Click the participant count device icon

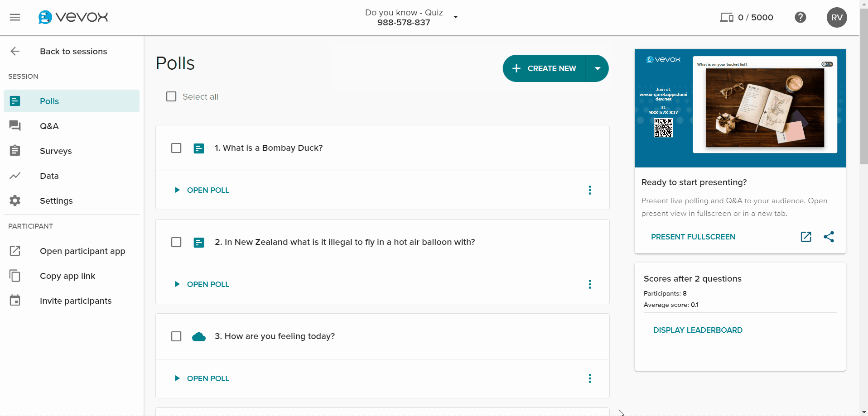coord(727,17)
